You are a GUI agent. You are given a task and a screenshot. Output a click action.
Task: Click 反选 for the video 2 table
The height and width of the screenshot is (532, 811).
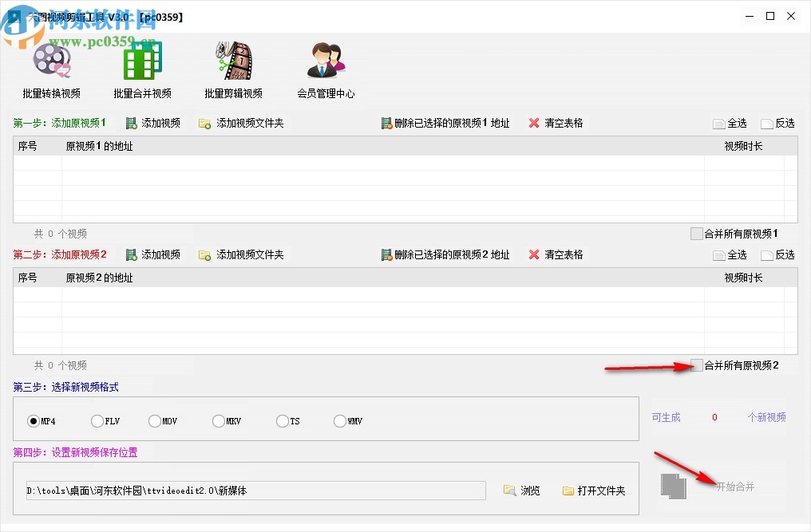[778, 254]
